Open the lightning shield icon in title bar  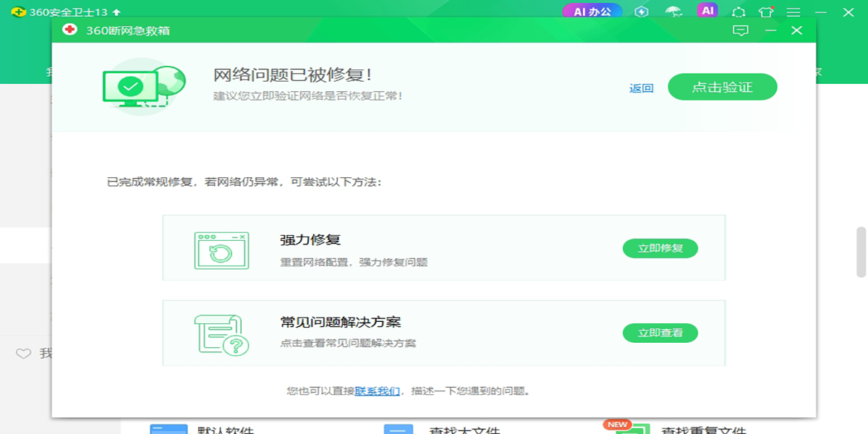(641, 12)
